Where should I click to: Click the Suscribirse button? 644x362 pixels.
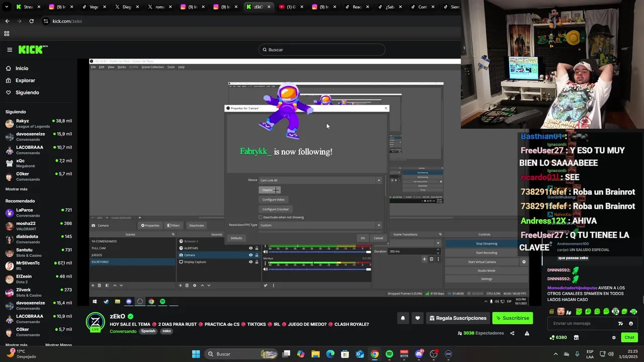pos(512,318)
